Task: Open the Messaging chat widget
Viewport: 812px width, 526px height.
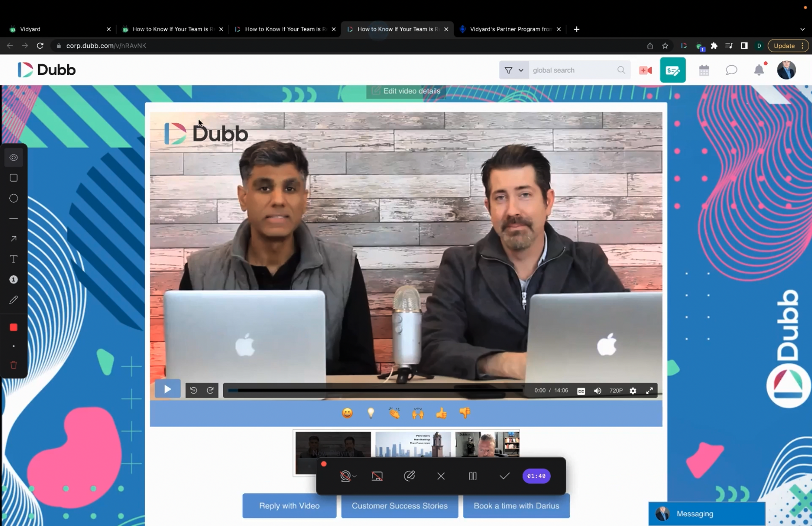Action: pos(707,514)
